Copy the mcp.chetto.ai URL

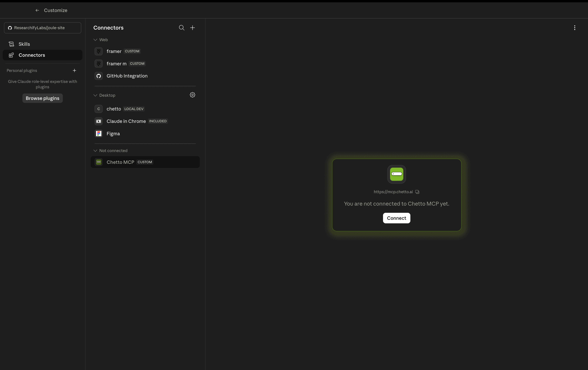pos(417,192)
